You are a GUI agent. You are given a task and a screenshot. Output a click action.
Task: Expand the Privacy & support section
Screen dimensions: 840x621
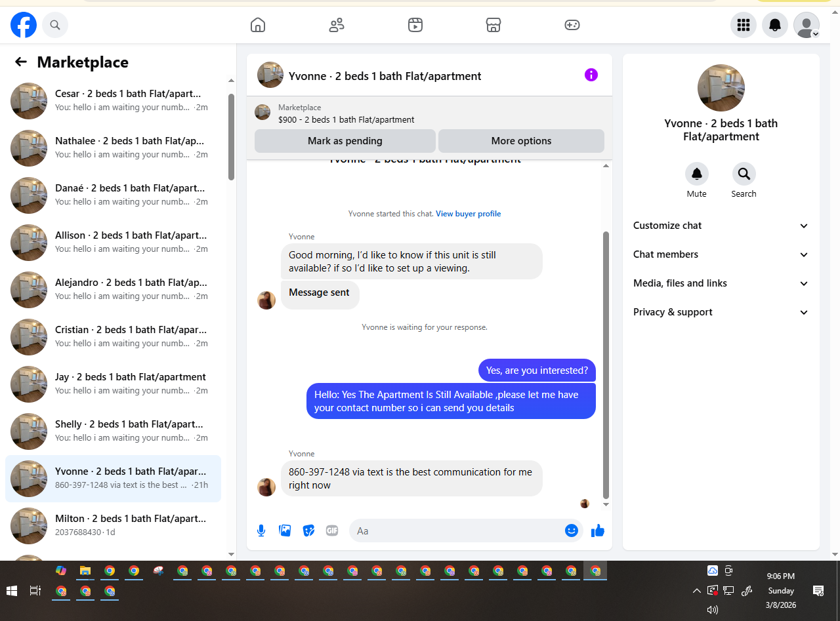pos(721,312)
